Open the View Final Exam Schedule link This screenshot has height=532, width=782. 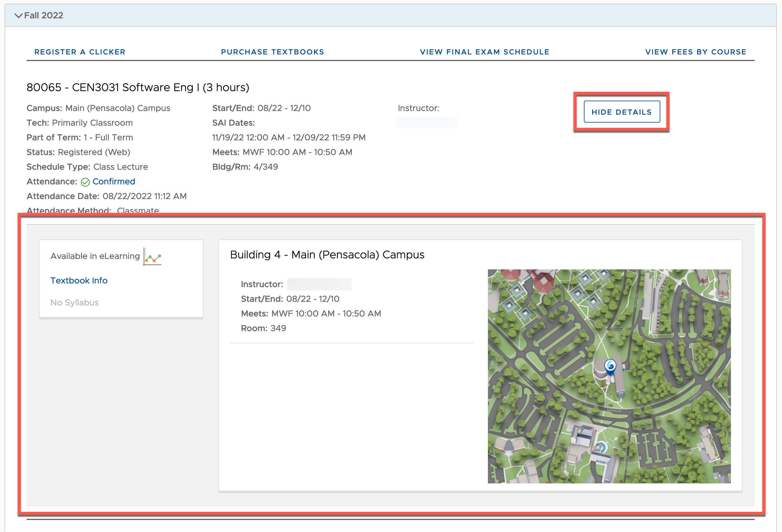485,52
